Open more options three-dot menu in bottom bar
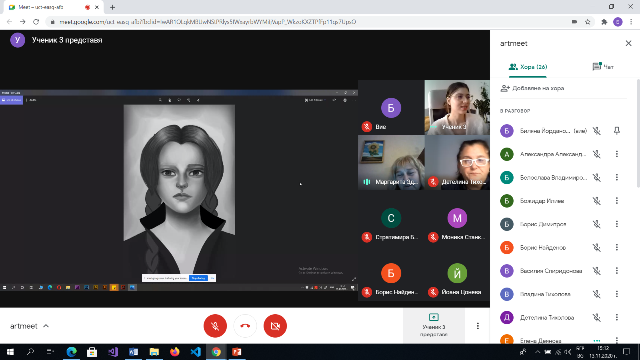The image size is (640, 360). coord(478,326)
